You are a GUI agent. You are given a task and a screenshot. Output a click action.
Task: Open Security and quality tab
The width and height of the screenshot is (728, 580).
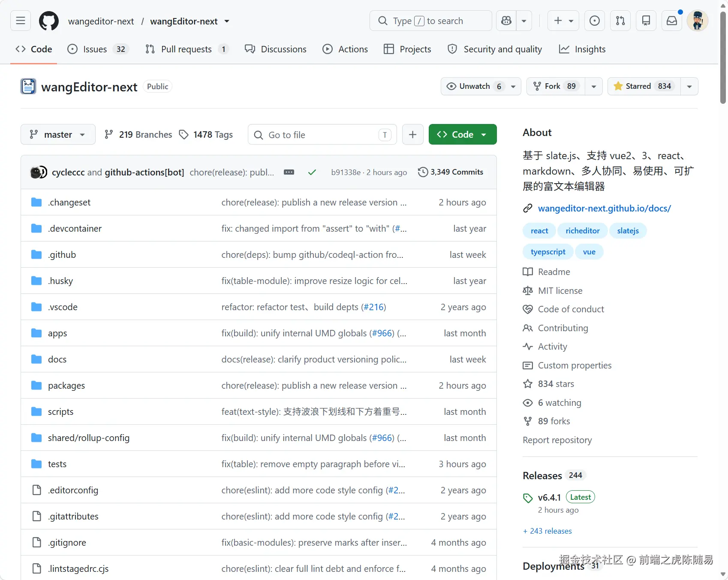495,49
